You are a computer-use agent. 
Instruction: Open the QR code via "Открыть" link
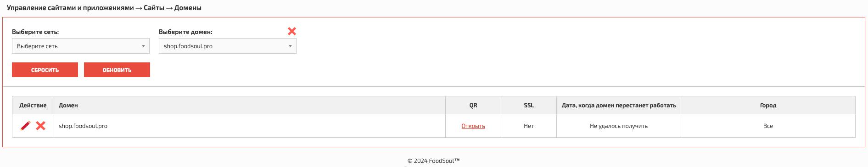point(473,126)
